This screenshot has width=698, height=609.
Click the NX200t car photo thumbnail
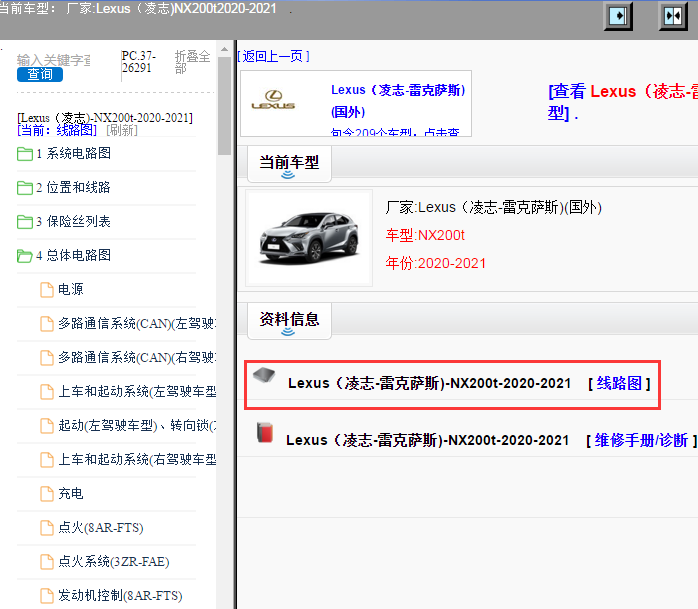pyautogui.click(x=309, y=238)
